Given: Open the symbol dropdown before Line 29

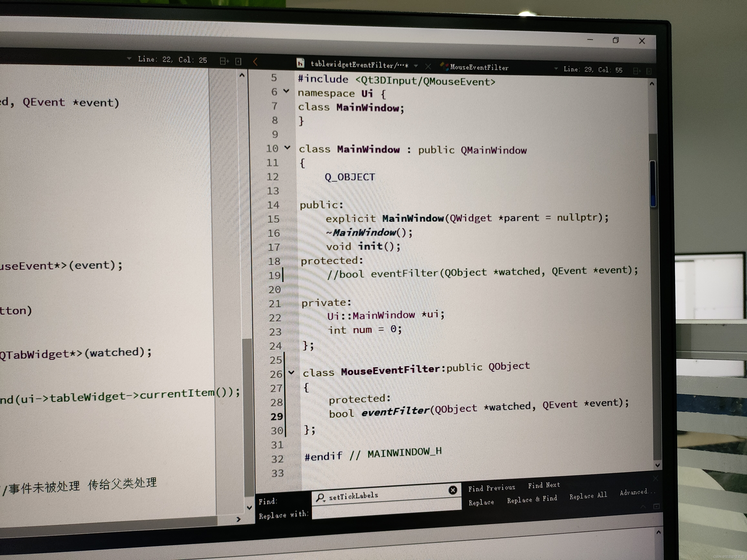Looking at the screenshot, I should click(x=556, y=68).
